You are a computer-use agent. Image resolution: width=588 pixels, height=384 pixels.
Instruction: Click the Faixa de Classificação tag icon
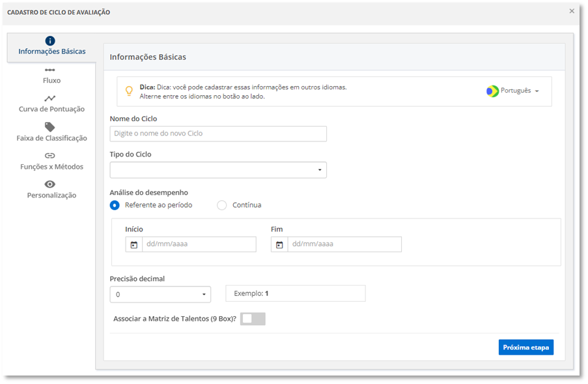point(50,126)
